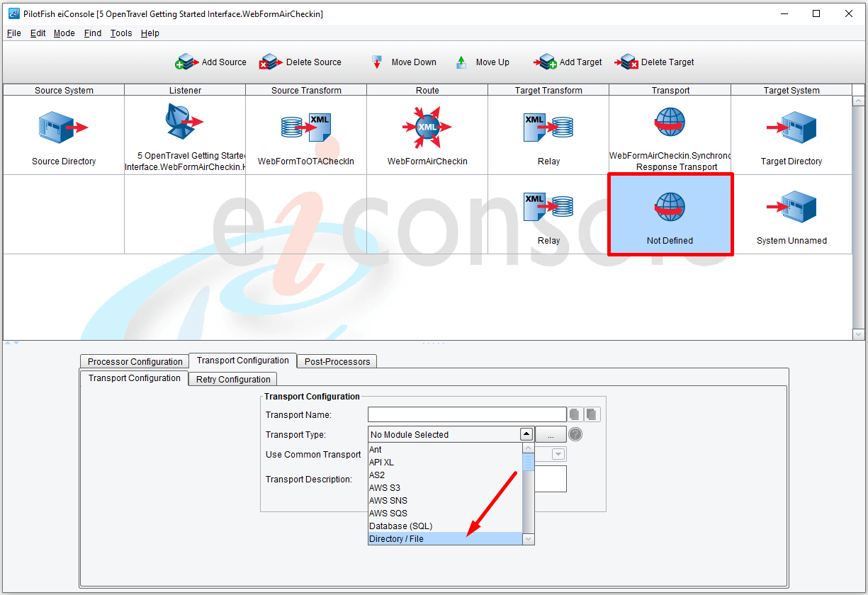Click the Move Down arrow icon
Image resolution: width=868 pixels, height=595 pixels.
point(378,62)
